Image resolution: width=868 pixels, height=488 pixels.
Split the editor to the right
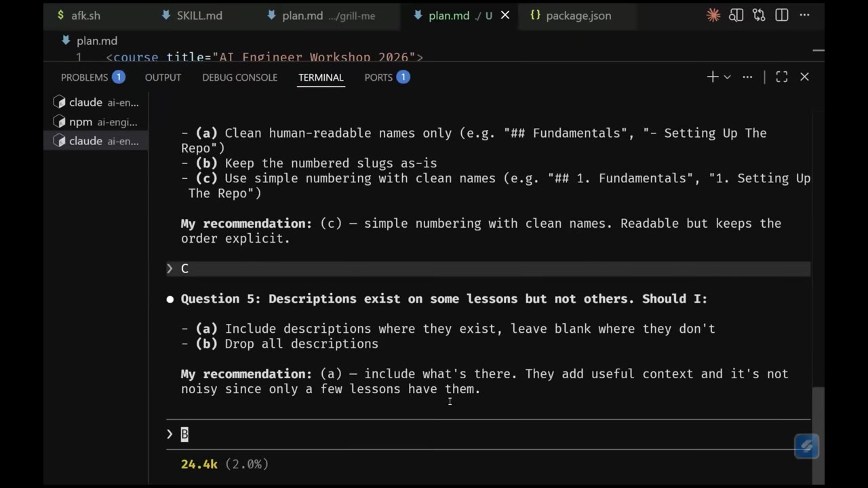(x=782, y=16)
